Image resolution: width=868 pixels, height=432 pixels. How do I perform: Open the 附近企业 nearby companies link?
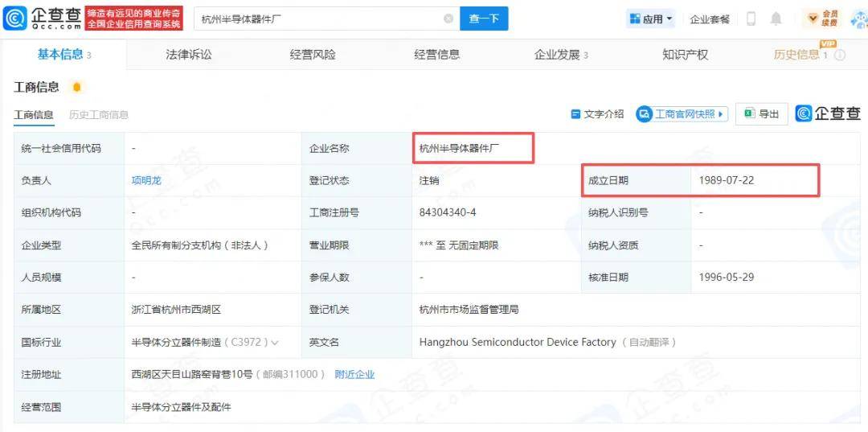[354, 375]
